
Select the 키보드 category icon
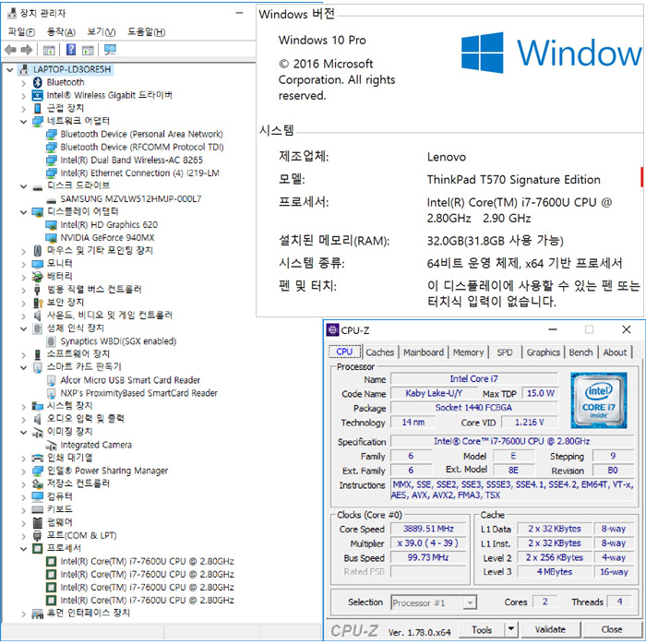pyautogui.click(x=38, y=510)
